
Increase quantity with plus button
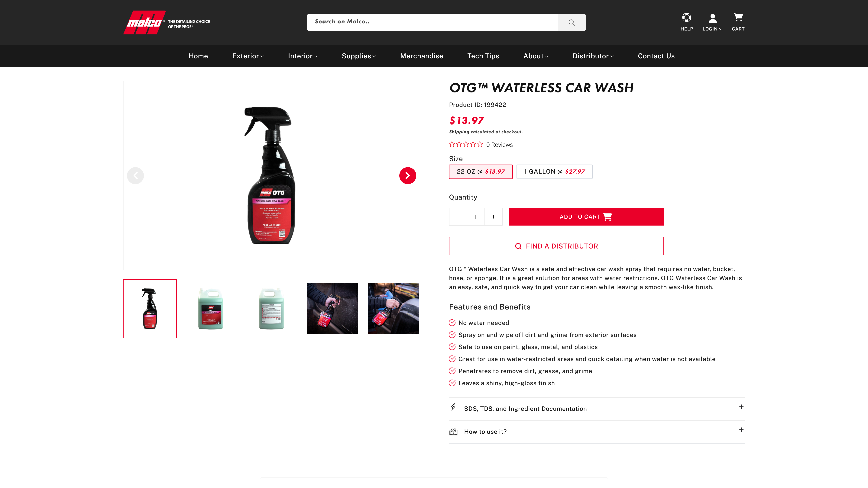[493, 217]
